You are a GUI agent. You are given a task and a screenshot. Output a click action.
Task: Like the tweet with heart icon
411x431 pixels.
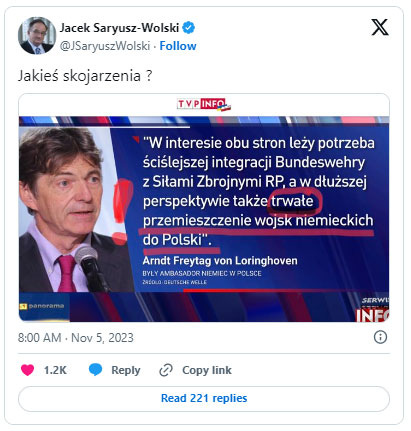coord(28,370)
